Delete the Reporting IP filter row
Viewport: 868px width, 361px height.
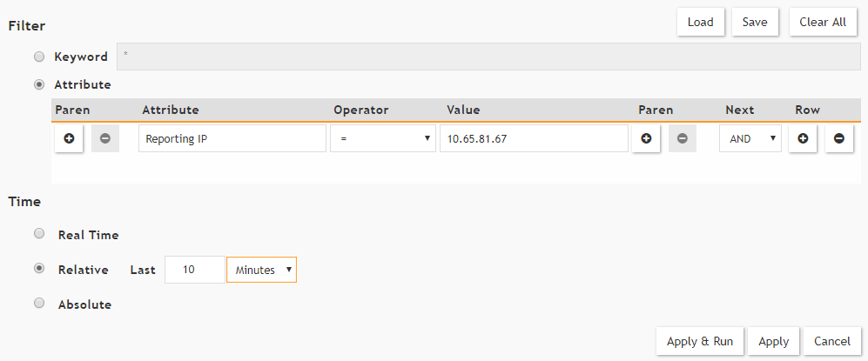click(x=839, y=139)
